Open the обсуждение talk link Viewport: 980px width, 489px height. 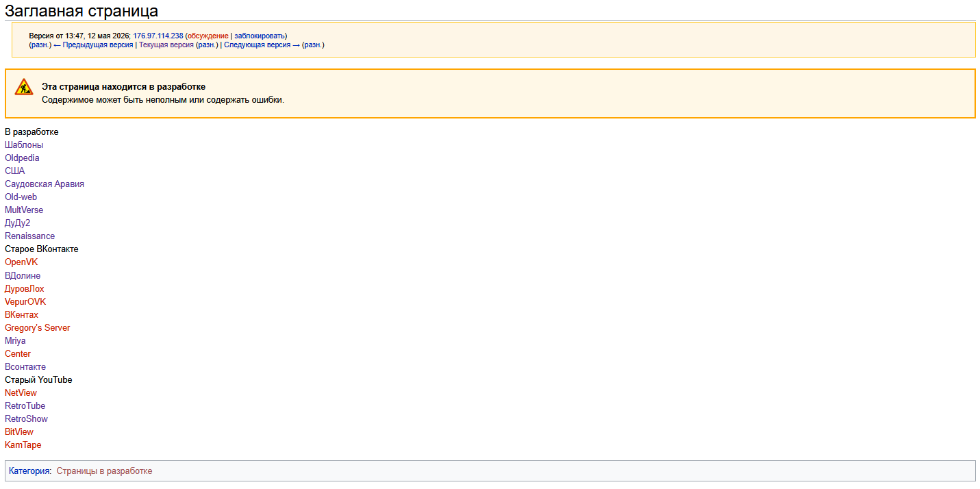pos(208,36)
